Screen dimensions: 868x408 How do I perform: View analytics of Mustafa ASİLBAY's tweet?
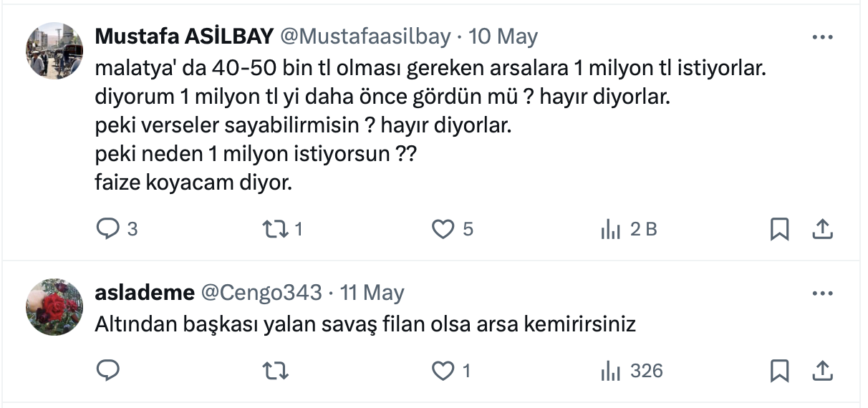(610, 229)
